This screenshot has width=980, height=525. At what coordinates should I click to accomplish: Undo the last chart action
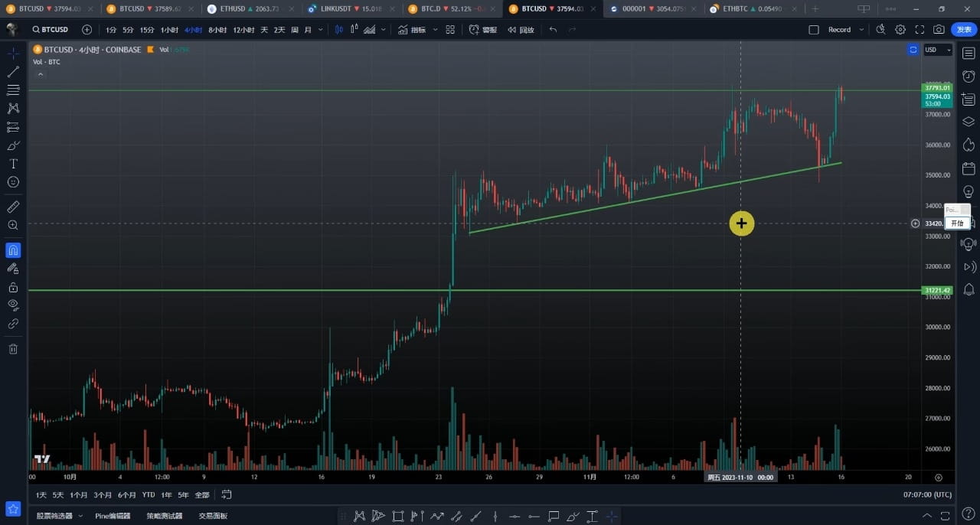tap(554, 30)
